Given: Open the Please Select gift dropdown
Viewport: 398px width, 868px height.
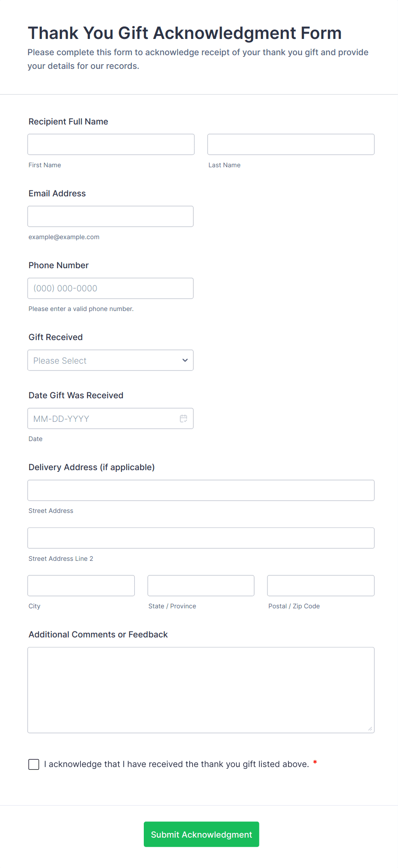Looking at the screenshot, I should click(103, 360).
